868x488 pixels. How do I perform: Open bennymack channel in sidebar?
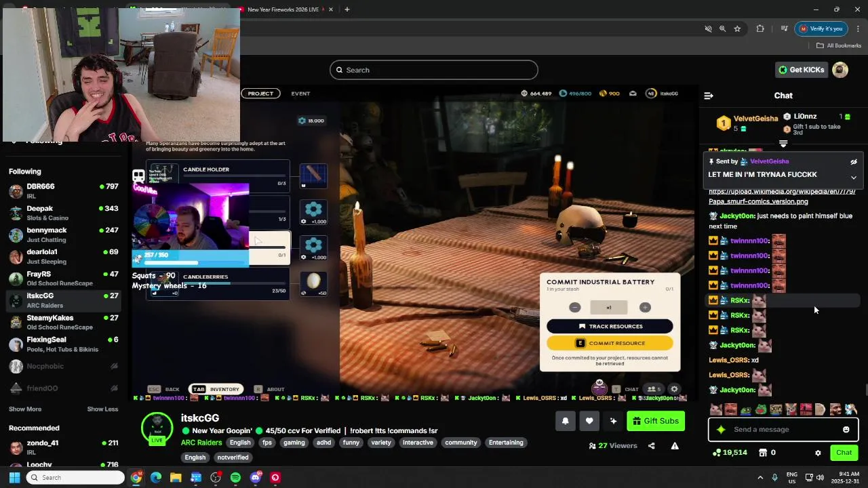[64, 235]
